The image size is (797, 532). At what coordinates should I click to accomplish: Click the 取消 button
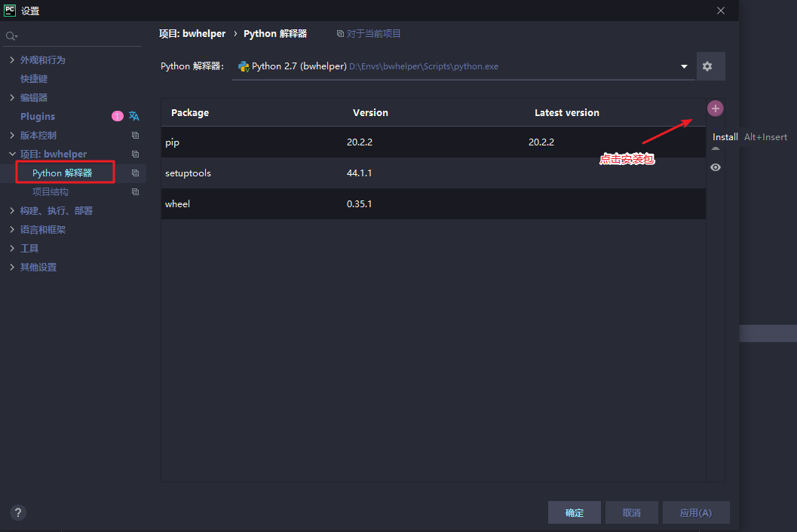[631, 512]
